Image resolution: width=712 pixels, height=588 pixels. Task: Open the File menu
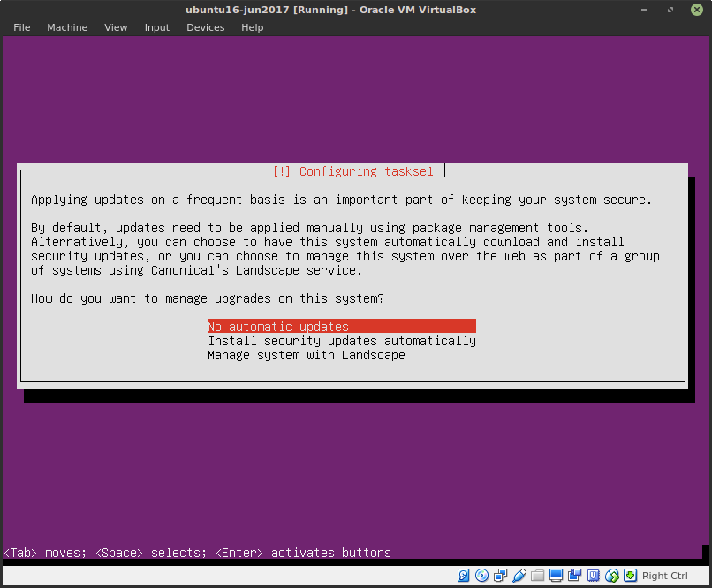(x=21, y=27)
